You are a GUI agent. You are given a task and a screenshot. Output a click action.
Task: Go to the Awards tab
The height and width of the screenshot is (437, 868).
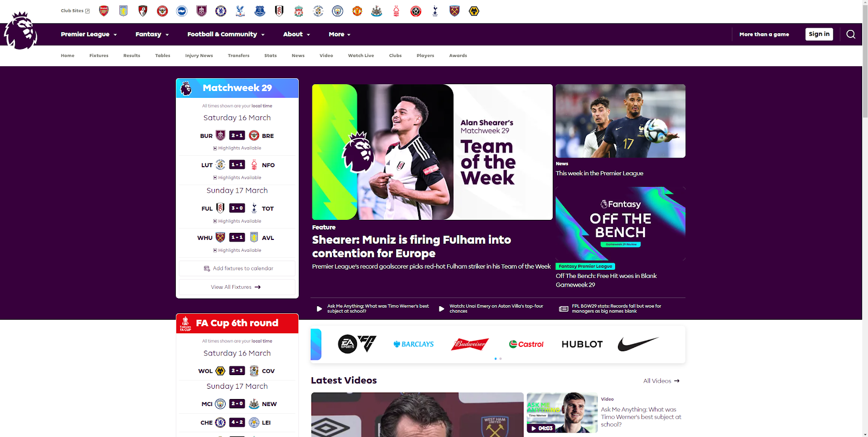[458, 55]
